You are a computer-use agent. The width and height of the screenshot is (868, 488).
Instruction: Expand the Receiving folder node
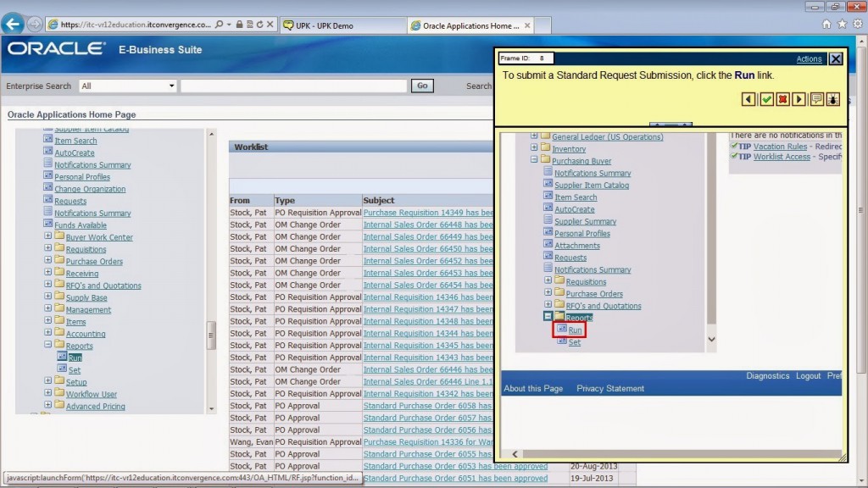click(x=48, y=272)
